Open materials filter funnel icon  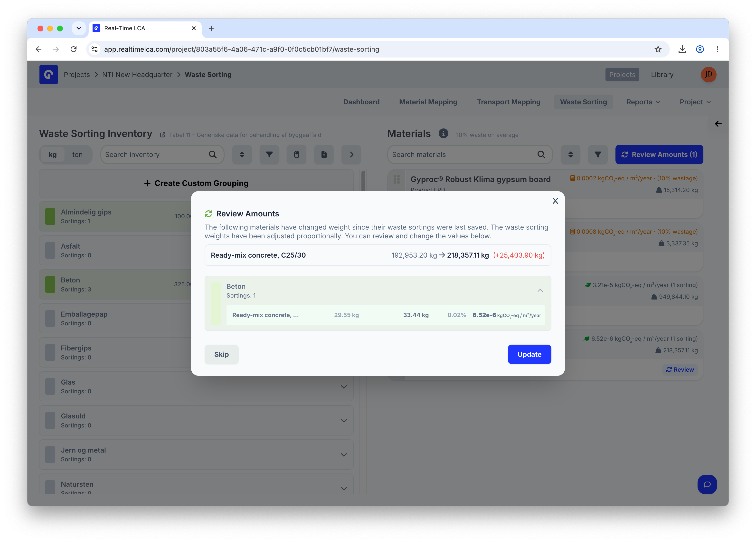pyautogui.click(x=598, y=155)
